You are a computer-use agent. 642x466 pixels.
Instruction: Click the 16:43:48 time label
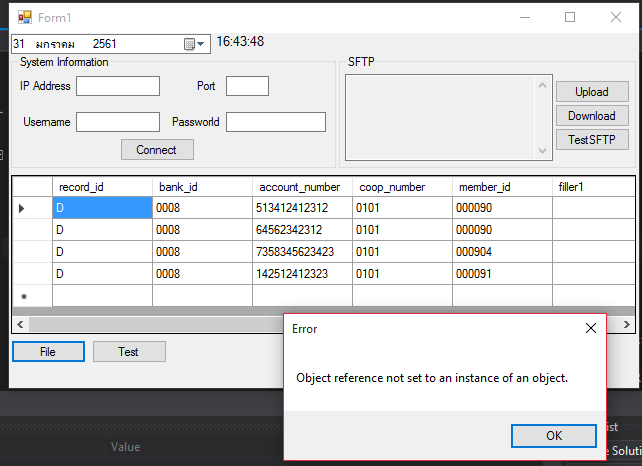click(240, 41)
